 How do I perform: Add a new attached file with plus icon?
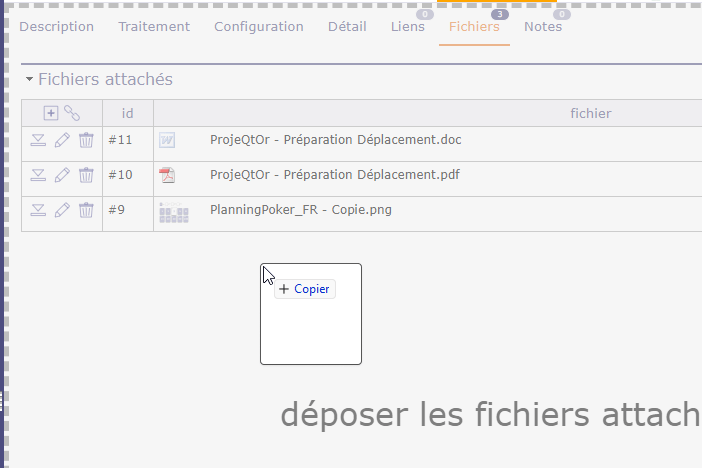tap(51, 113)
